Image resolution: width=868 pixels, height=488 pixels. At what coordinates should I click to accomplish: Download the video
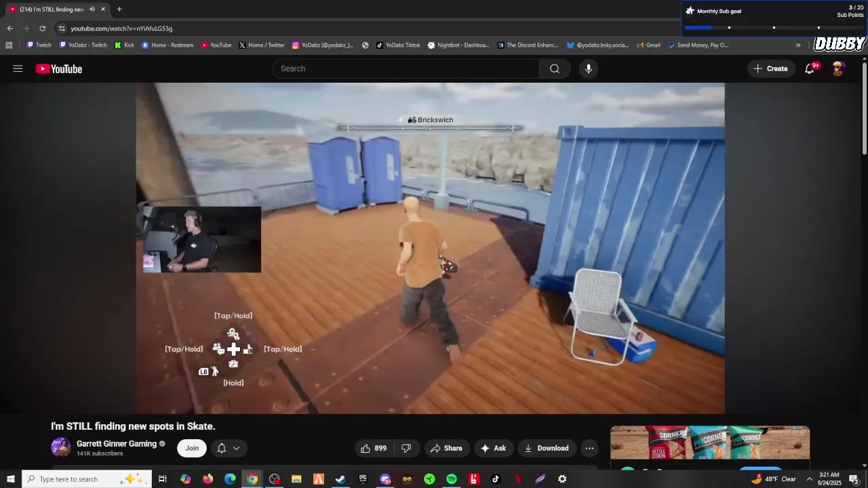[x=547, y=448]
